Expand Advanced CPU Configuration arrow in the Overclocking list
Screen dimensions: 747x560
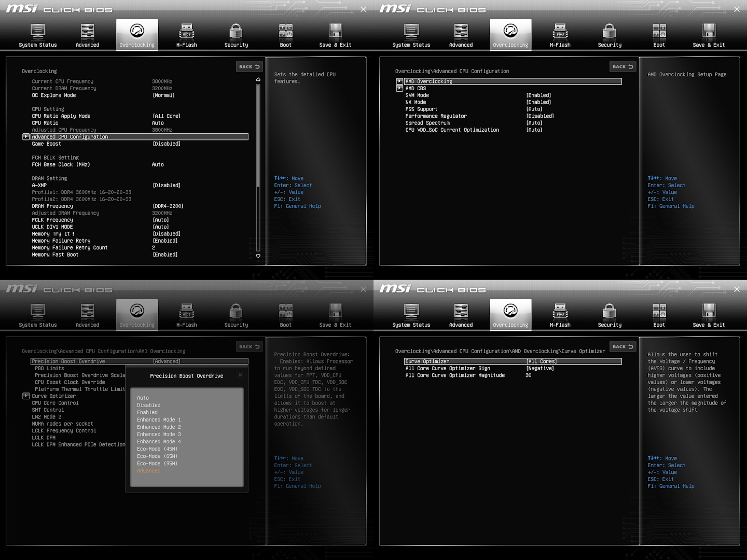coord(26,137)
